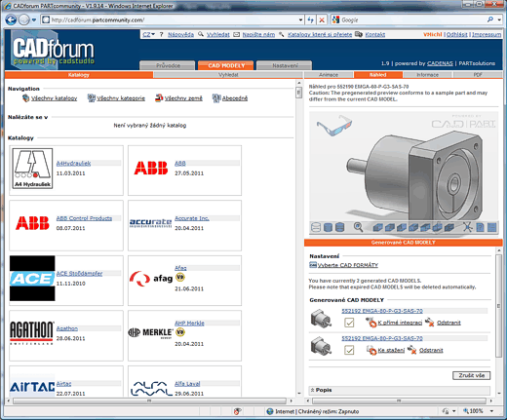Open the Informace tab
The image size is (507, 420).
(x=428, y=75)
